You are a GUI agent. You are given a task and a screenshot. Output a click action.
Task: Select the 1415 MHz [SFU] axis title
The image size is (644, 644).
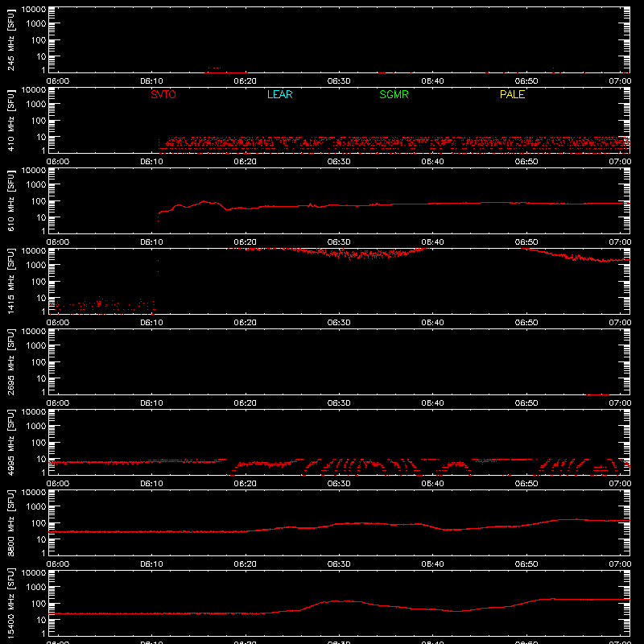[x=10, y=282]
